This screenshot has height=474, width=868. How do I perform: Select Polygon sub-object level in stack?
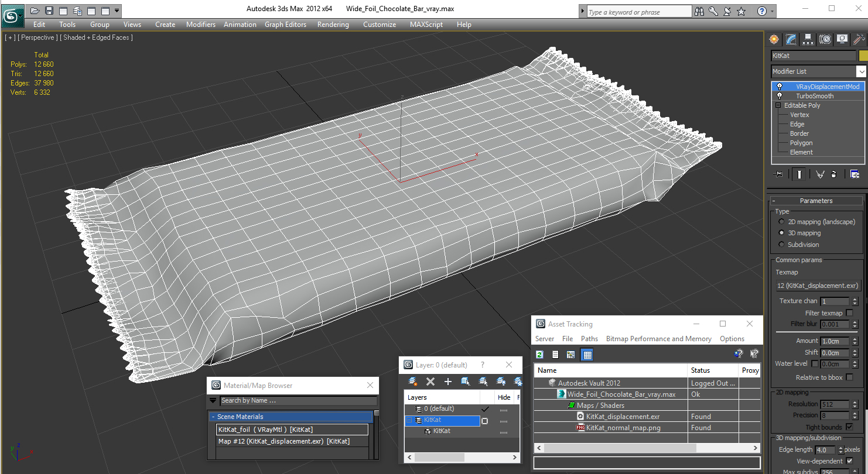(801, 143)
